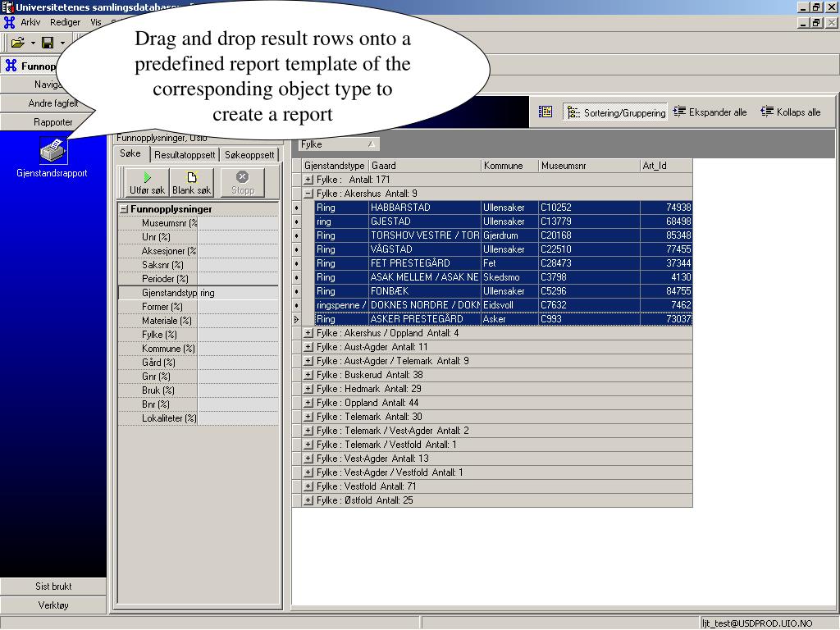Click the save diskette toolbar icon
The image size is (840, 630).
tap(48, 43)
